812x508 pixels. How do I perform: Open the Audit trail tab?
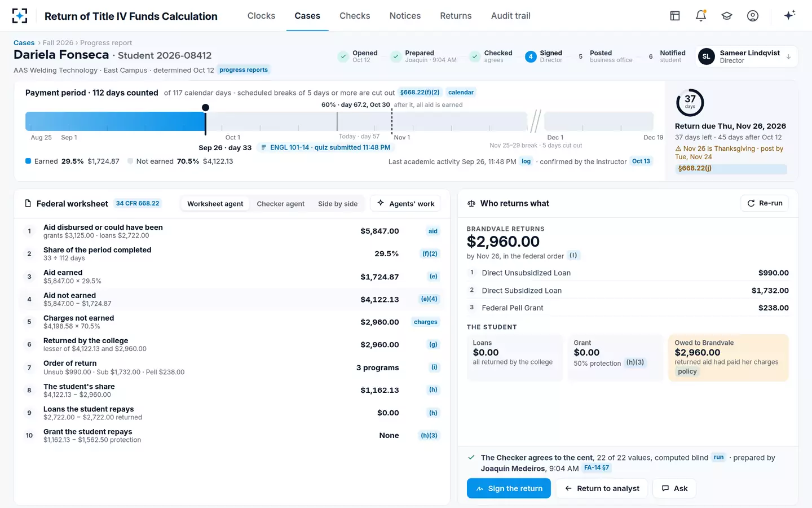click(511, 16)
